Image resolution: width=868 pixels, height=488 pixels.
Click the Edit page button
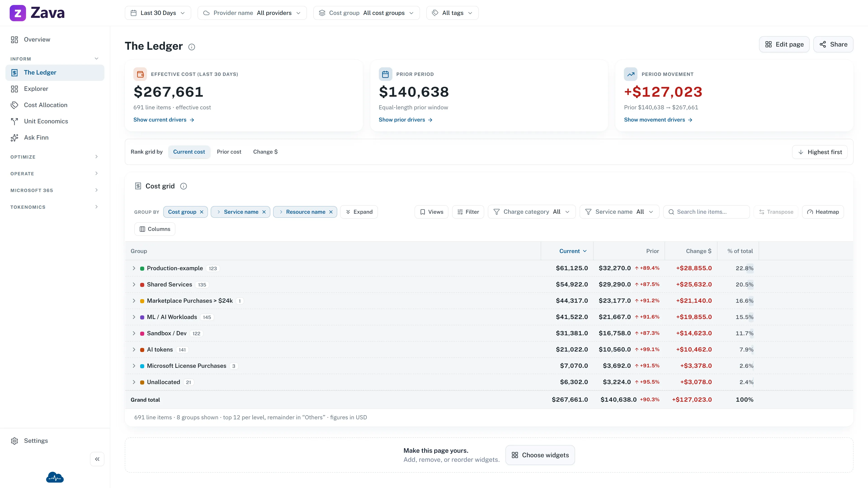(784, 45)
